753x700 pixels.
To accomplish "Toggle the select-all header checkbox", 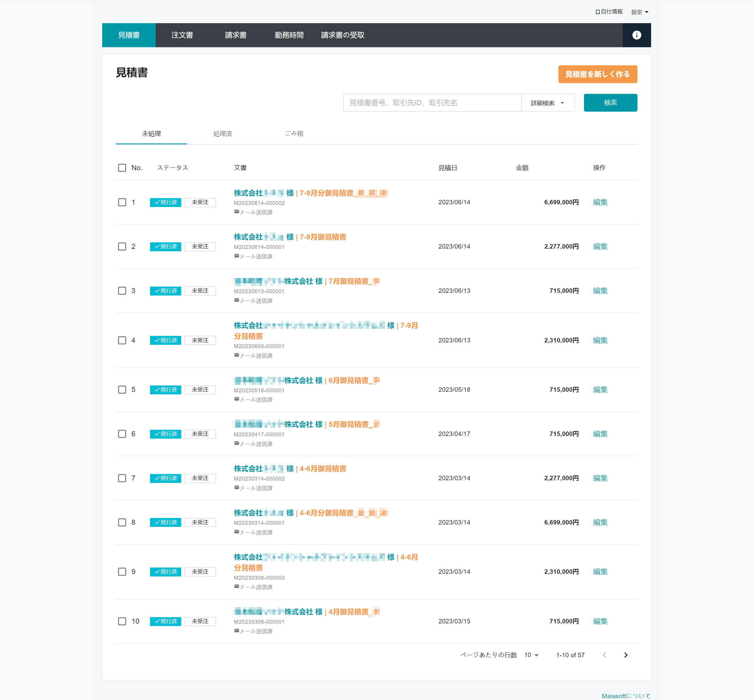I will (122, 168).
